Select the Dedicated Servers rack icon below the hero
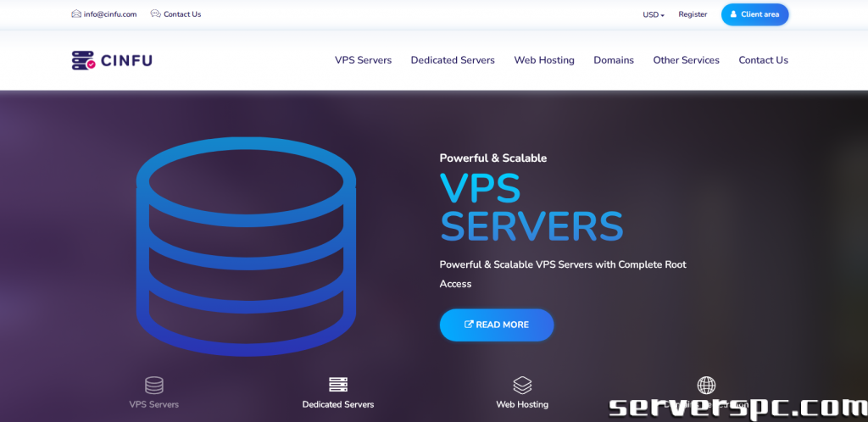This screenshot has width=868, height=422. tap(338, 386)
